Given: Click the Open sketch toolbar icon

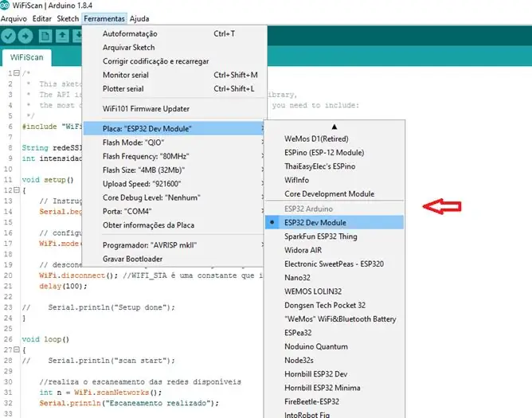Looking at the screenshot, I should tap(62, 36).
